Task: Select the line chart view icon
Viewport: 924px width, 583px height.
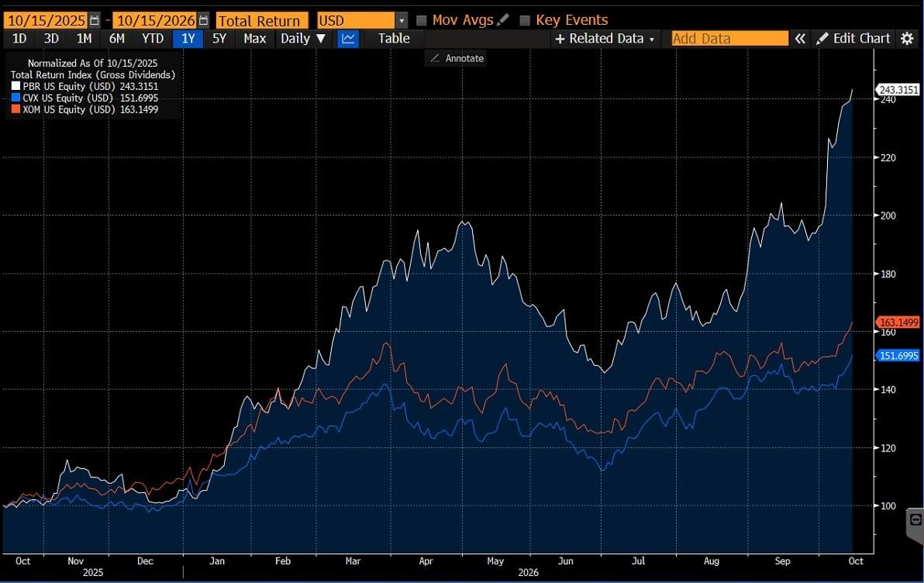Action: coord(348,39)
